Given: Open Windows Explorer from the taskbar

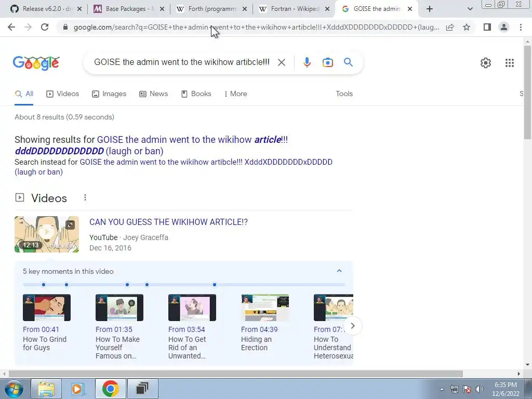Looking at the screenshot, I should (x=46, y=389).
